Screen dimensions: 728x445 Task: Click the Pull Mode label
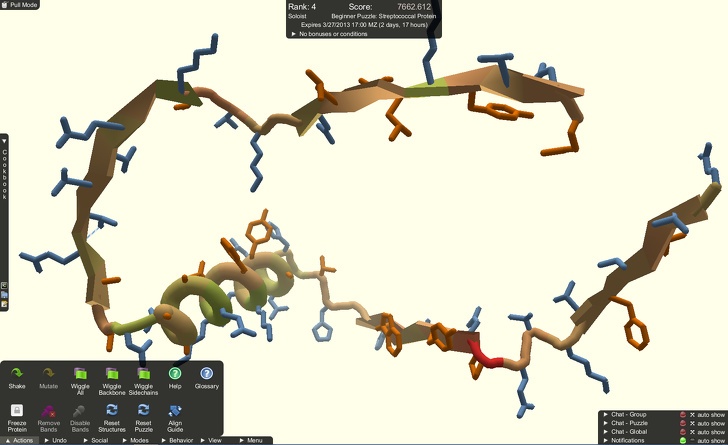coord(20,5)
